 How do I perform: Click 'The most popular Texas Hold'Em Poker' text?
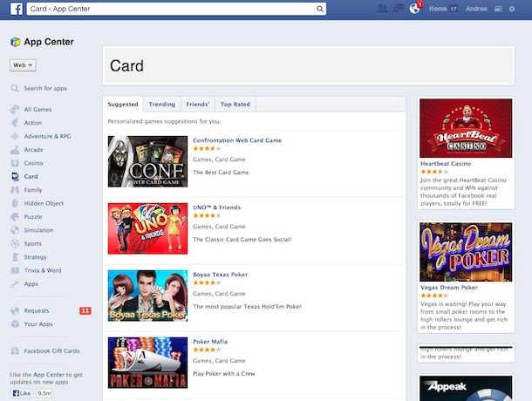(x=247, y=306)
